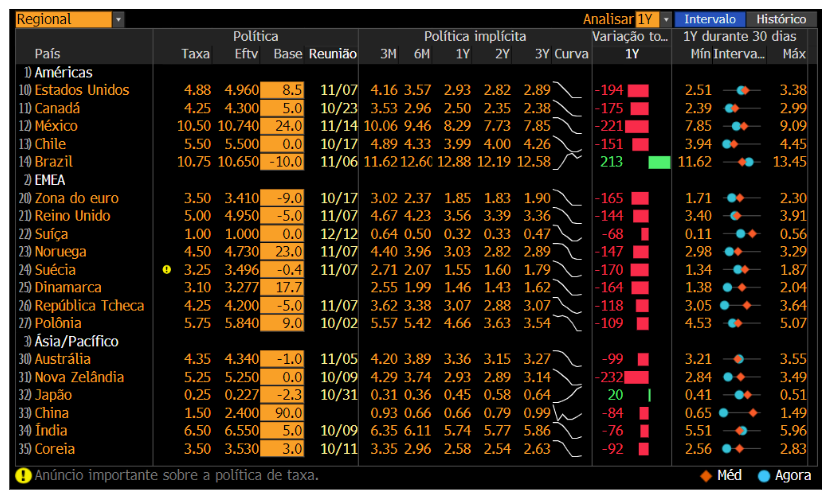Click the Japão yield curve sparkline

pos(567,395)
